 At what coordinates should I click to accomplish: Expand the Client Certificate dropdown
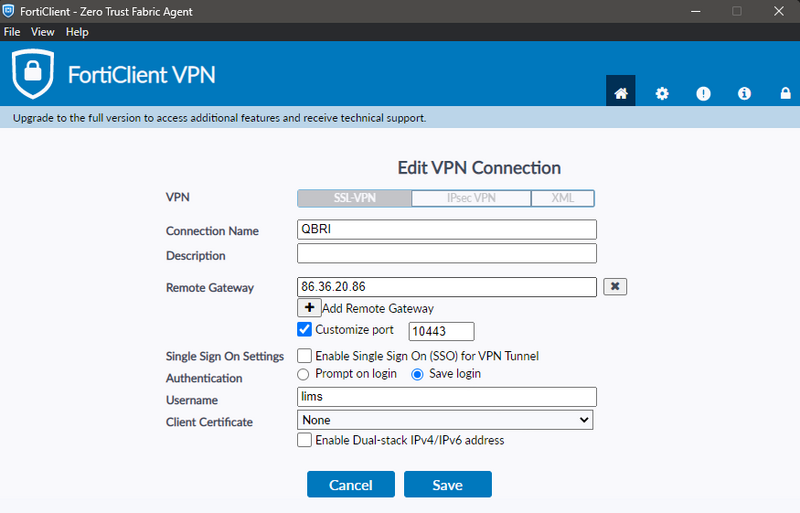pos(445,420)
